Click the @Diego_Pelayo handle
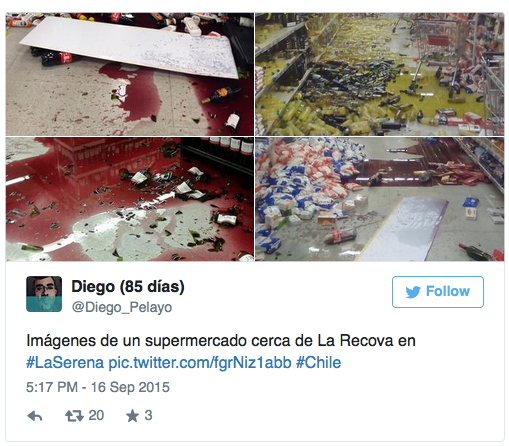The height and width of the screenshot is (446, 509). point(122,307)
